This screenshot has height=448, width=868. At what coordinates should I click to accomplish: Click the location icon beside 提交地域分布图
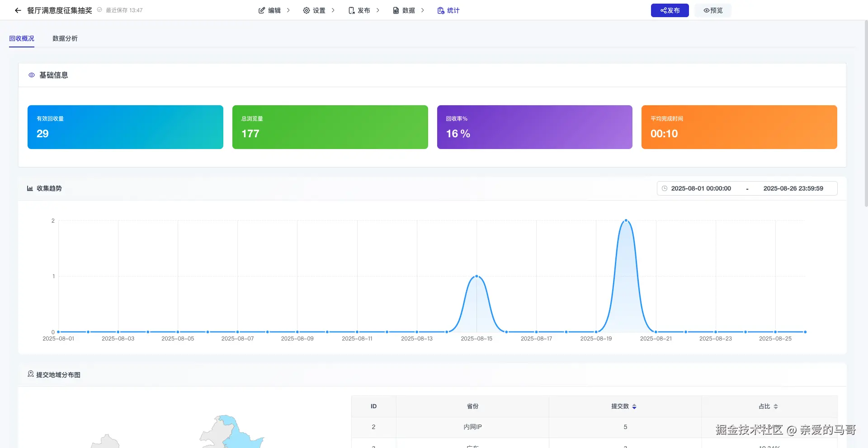[x=31, y=374]
